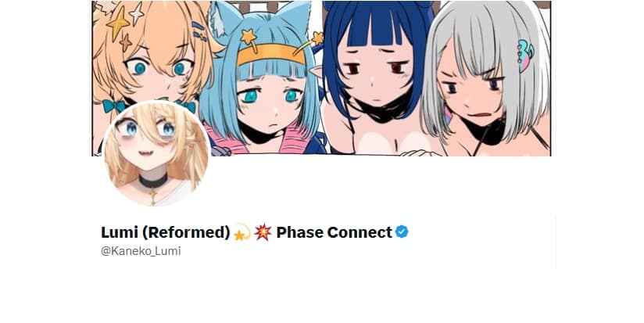
Task: Click the silver-haired girl's face in banner
Action: 472,91
